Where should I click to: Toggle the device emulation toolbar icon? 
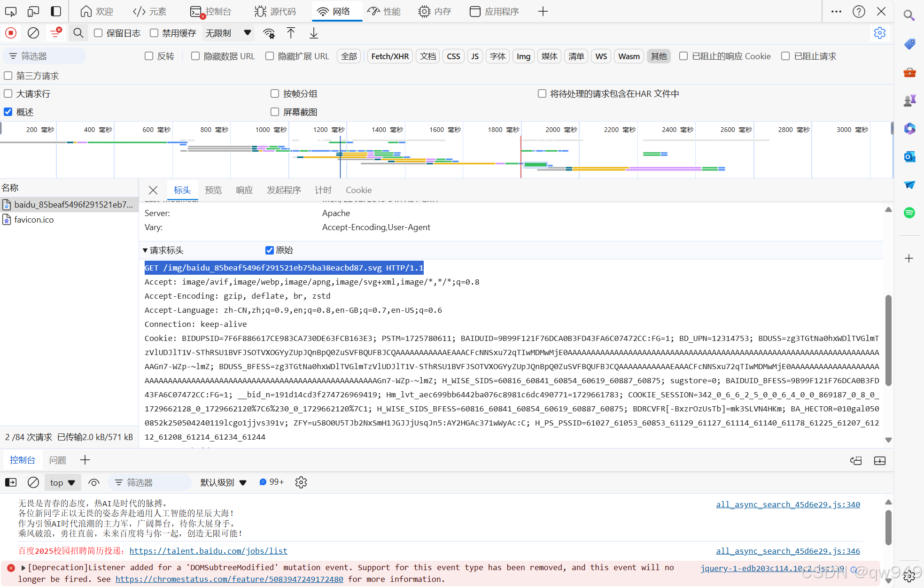33,11
